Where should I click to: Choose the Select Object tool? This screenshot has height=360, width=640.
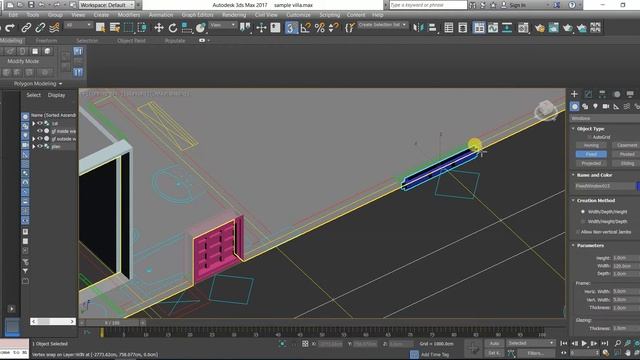tap(100, 28)
